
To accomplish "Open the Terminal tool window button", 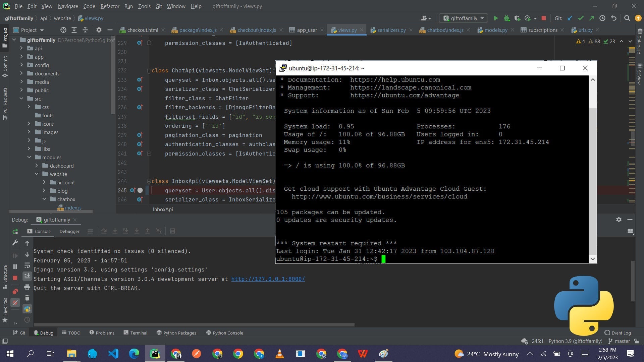I will pos(136,333).
